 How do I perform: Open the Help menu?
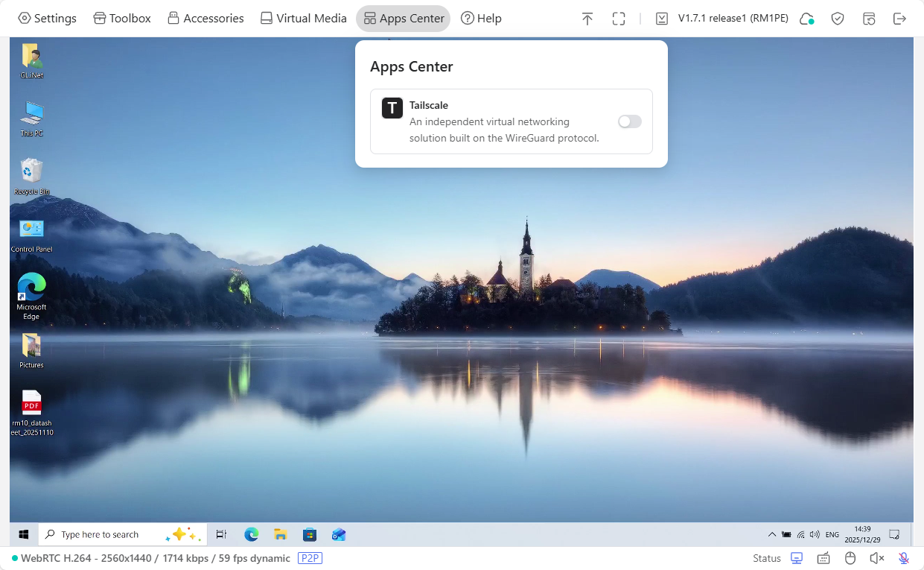point(481,19)
